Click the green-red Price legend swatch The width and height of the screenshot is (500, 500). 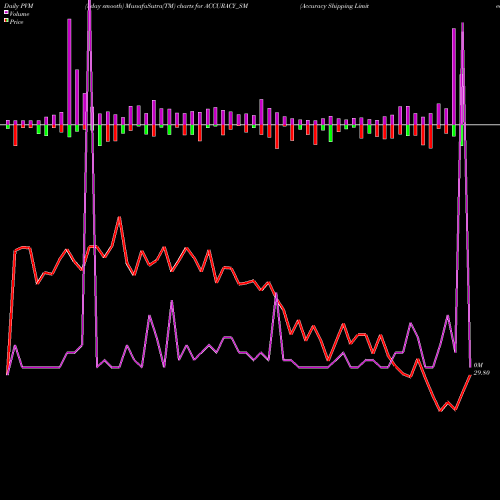[6, 21]
